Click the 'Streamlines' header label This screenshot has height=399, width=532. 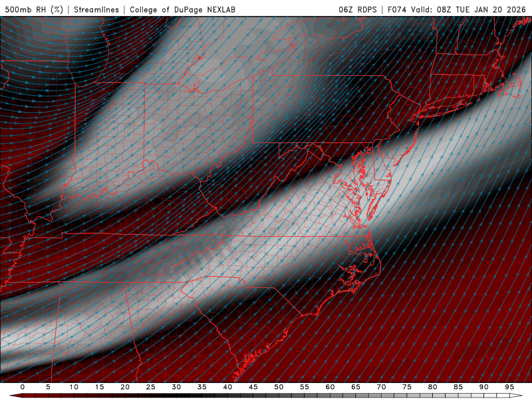[x=96, y=9]
